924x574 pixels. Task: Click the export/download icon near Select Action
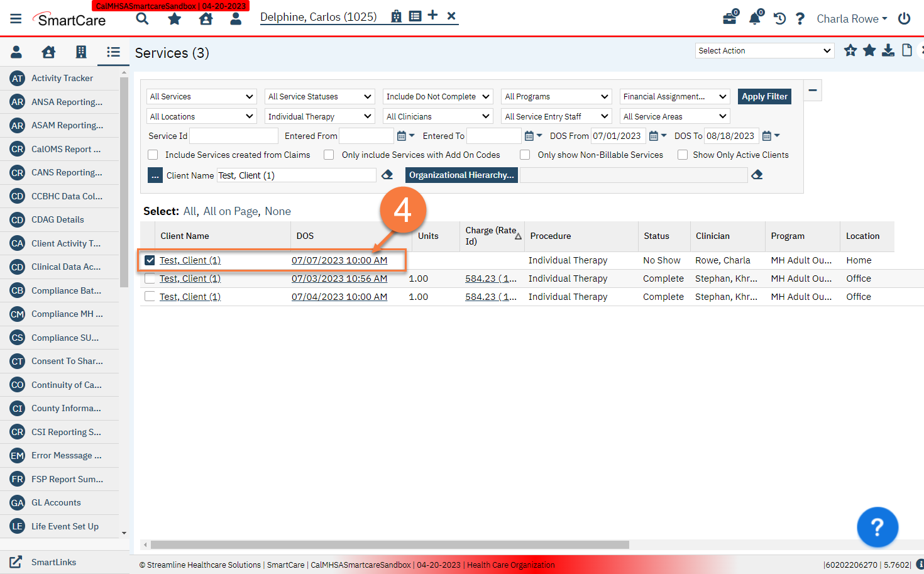coord(888,50)
